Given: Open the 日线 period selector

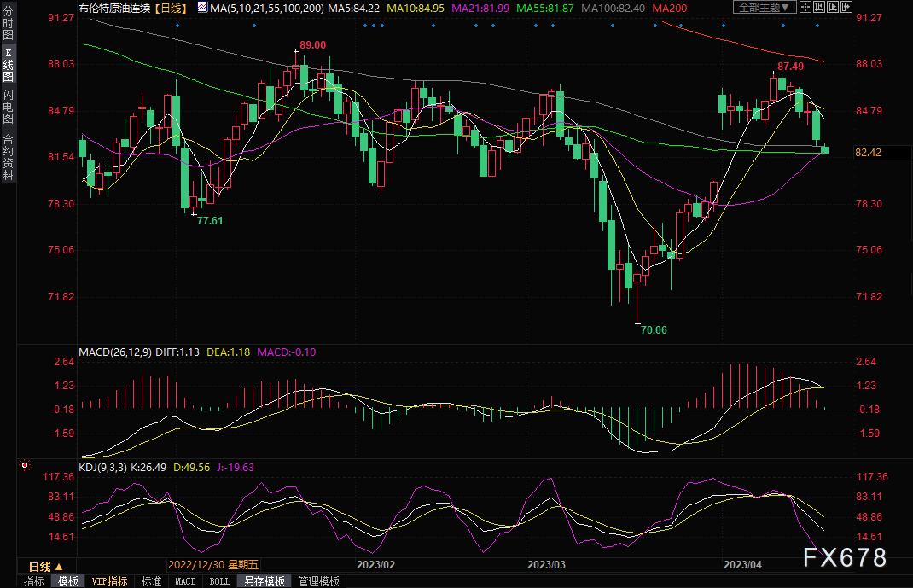Looking at the screenshot, I should click(45, 567).
